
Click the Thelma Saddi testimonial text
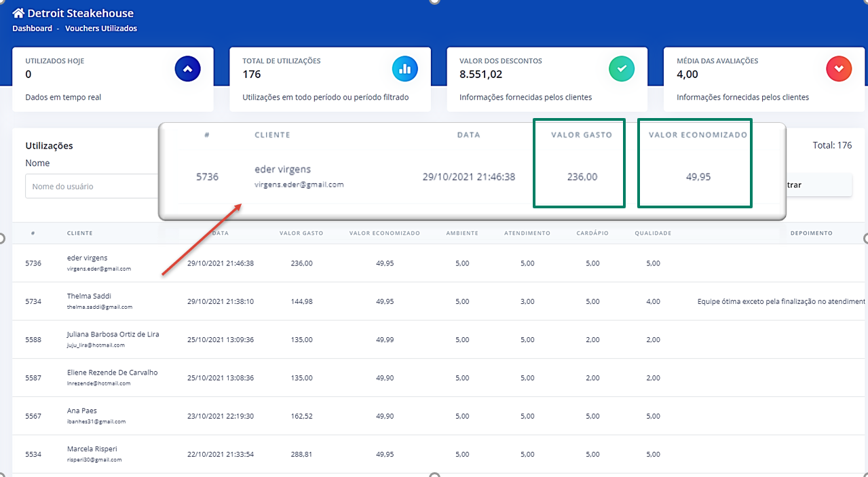(x=782, y=302)
